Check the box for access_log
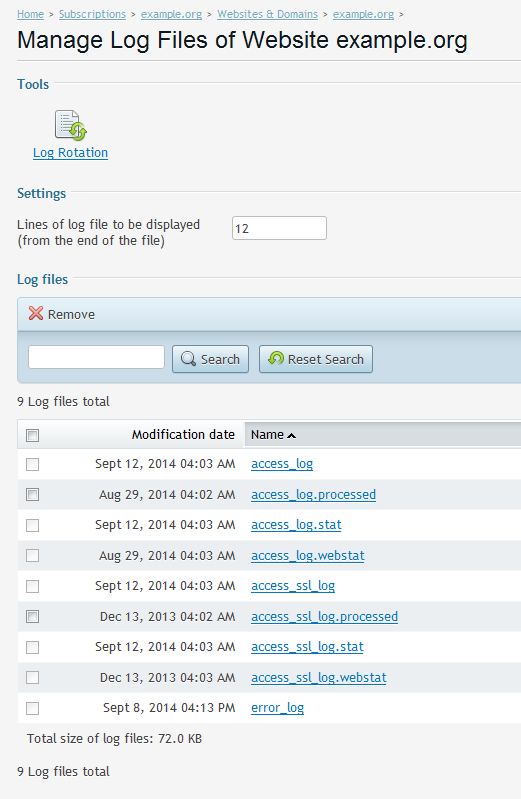The height and width of the screenshot is (799, 521). click(33, 464)
